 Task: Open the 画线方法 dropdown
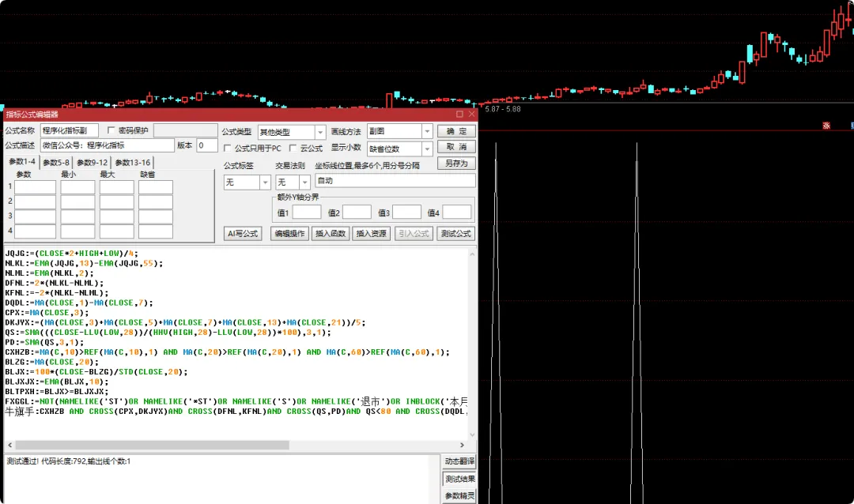click(427, 131)
